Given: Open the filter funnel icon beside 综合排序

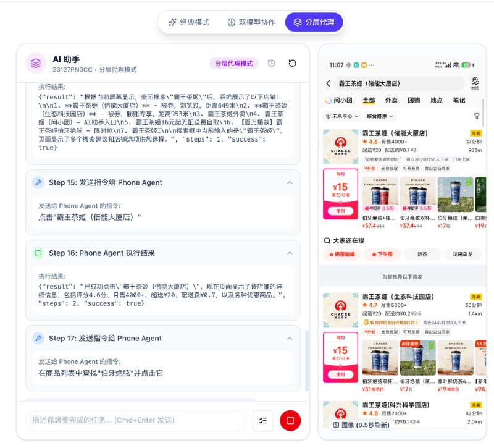Looking at the screenshot, I should 476,116.
